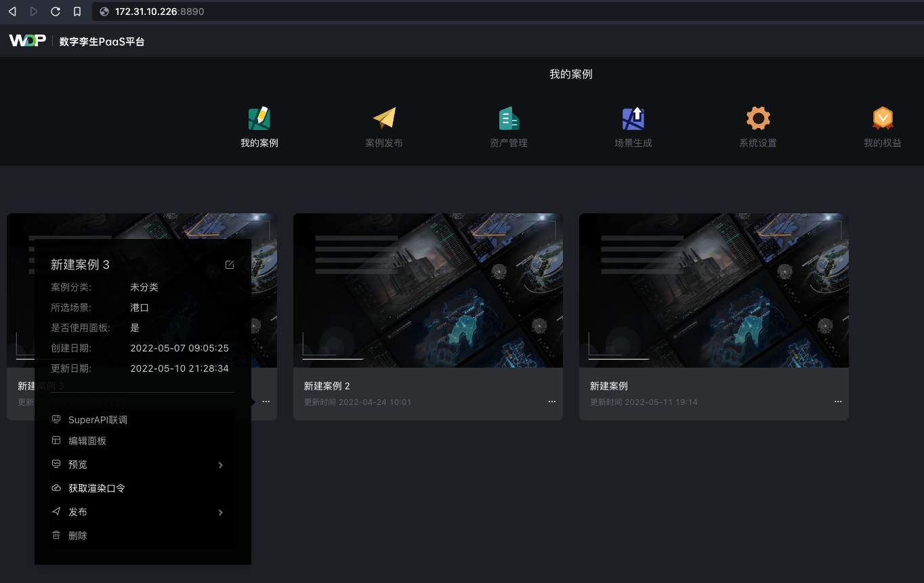Click the browser address bar URL

coord(159,12)
